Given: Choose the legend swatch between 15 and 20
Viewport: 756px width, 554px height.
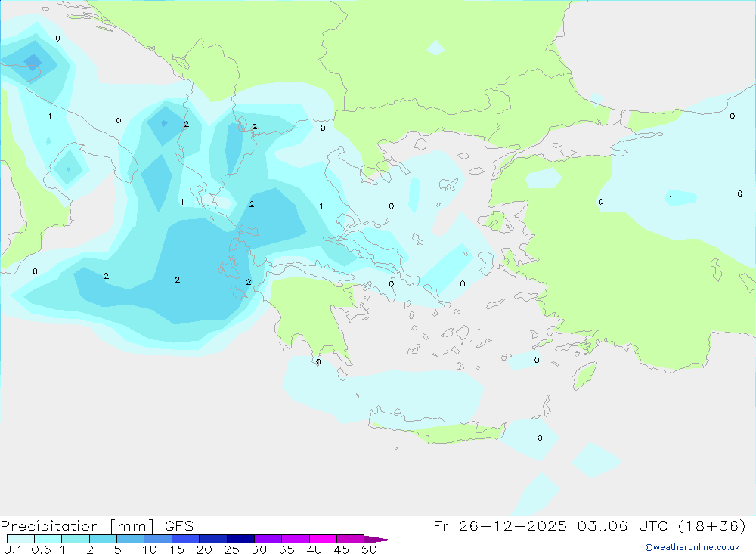Looking at the screenshot, I should [185, 539].
